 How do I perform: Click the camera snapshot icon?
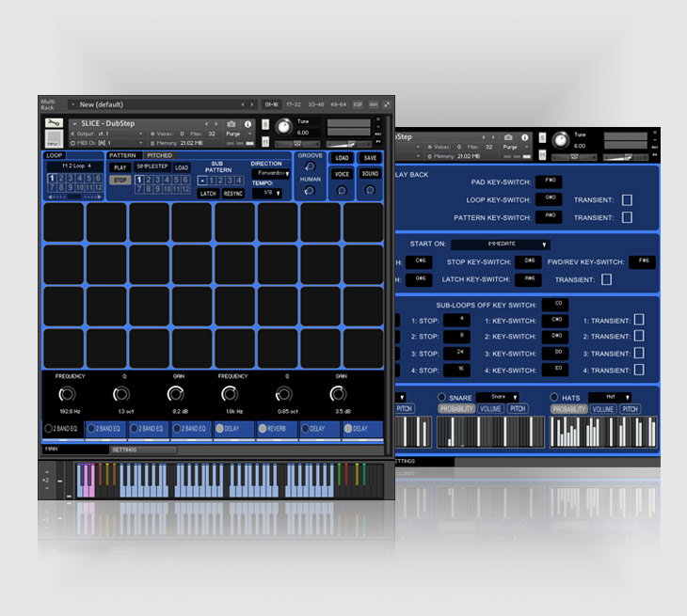pyautogui.click(x=232, y=124)
